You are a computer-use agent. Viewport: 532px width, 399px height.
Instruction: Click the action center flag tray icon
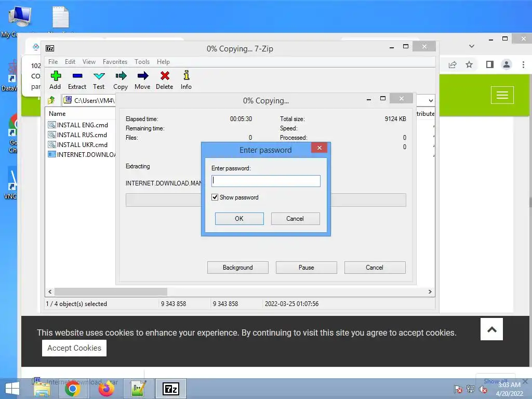[458, 389]
